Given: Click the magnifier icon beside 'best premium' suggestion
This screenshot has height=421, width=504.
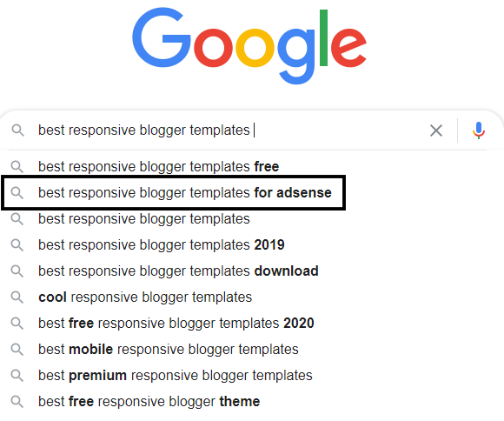Looking at the screenshot, I should [17, 375].
